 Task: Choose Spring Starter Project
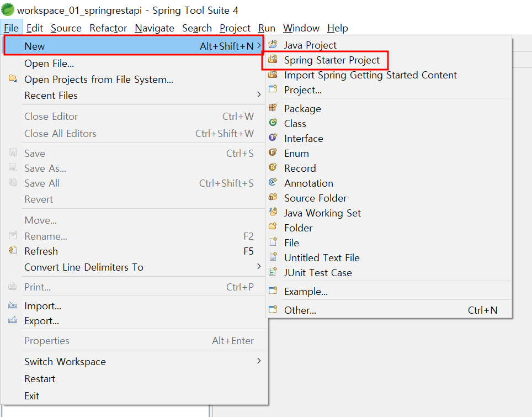[389, 60]
